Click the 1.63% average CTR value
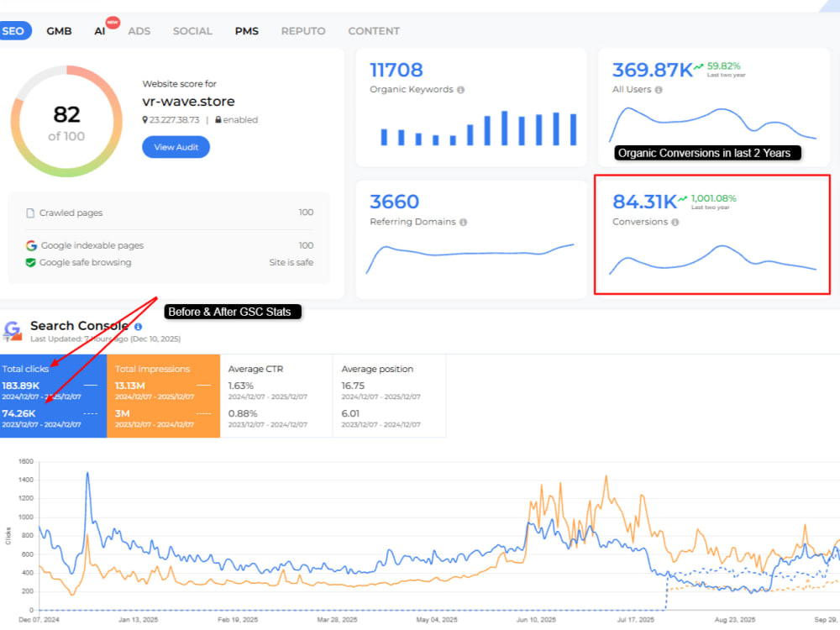The image size is (840, 630). coord(240,386)
